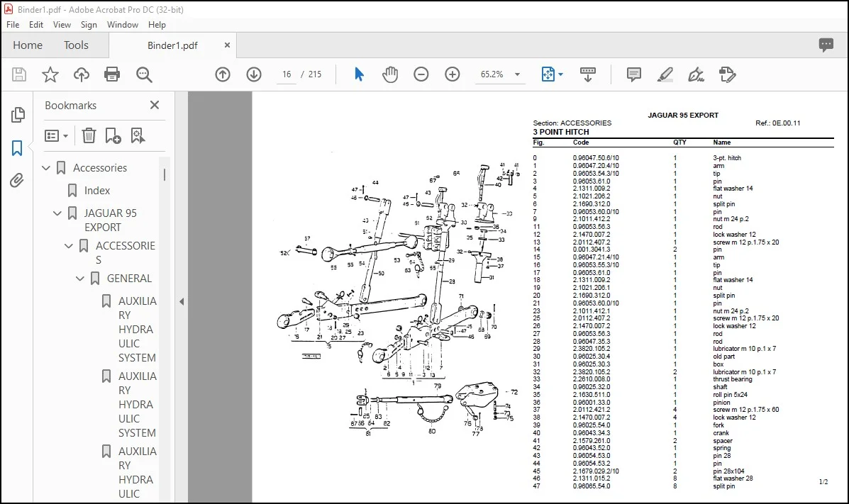Switch to the Tools tab
The height and width of the screenshot is (504, 849).
pos(76,45)
